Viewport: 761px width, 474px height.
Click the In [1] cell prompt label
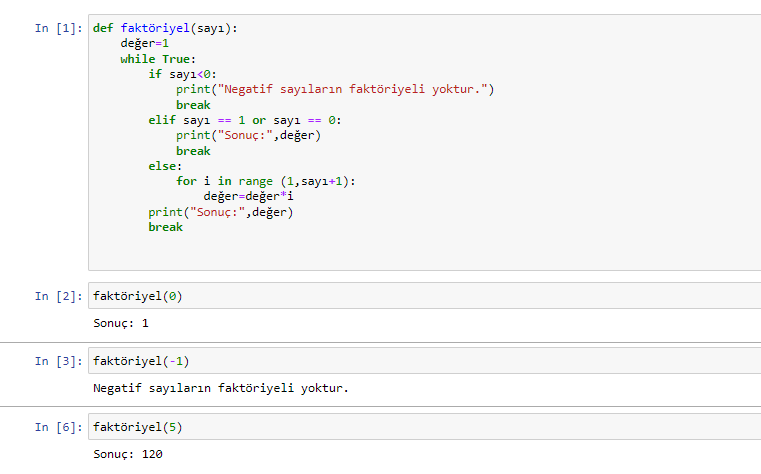click(59, 28)
